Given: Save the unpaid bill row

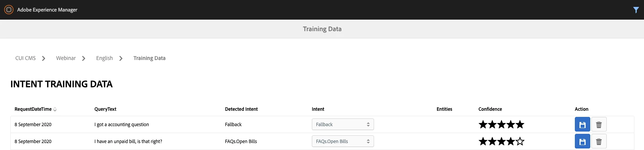Looking at the screenshot, I should [582, 142].
